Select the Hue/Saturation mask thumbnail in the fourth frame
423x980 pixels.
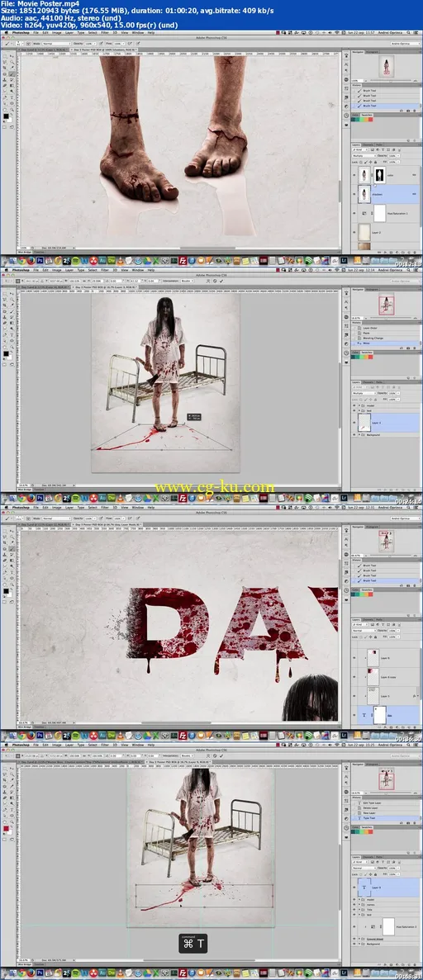tap(388, 927)
